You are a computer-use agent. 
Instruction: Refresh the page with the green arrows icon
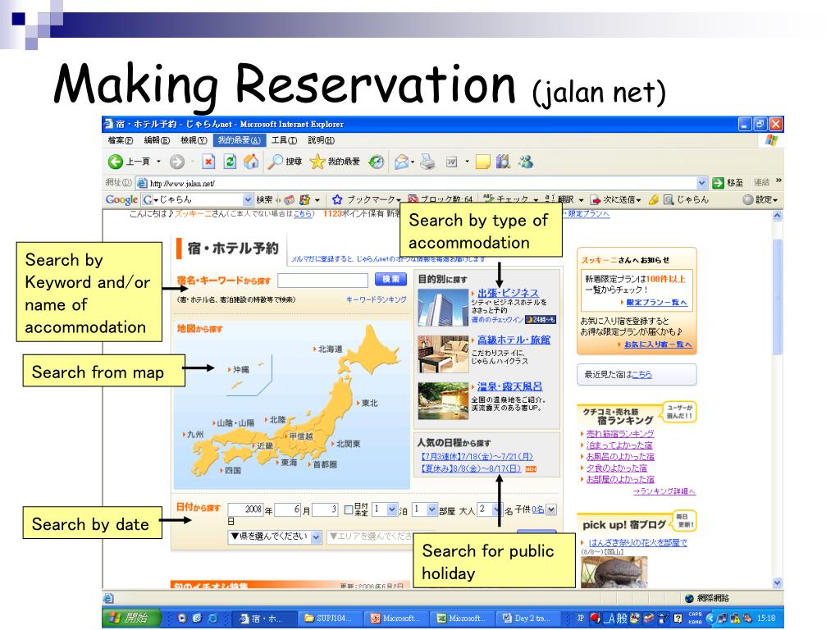click(x=230, y=162)
